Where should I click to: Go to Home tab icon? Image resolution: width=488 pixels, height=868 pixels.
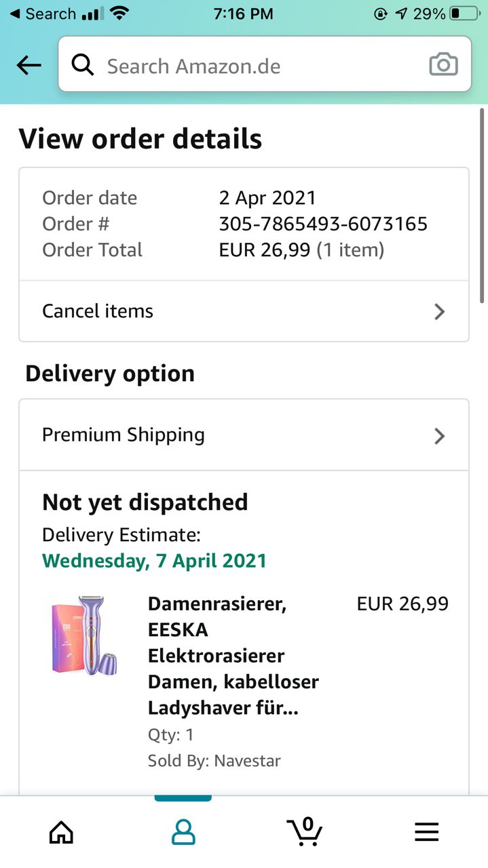[x=61, y=831]
